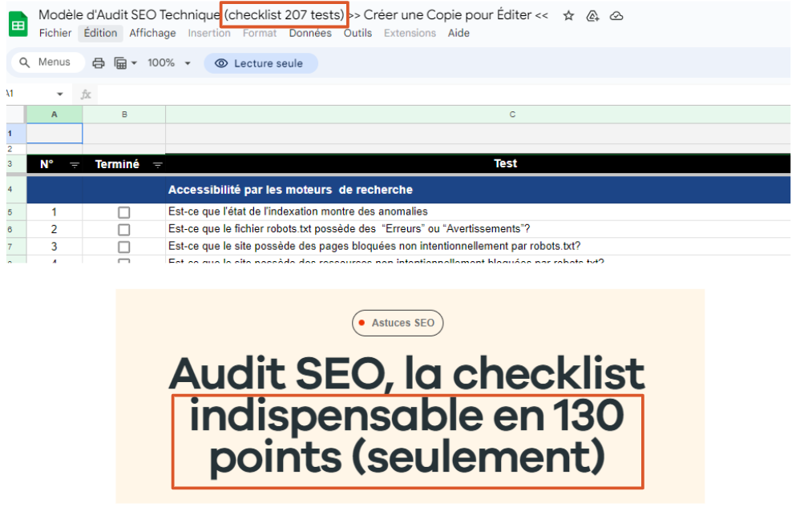This screenshot has width=812, height=511.
Task: Open the print icon
Action: click(97, 62)
